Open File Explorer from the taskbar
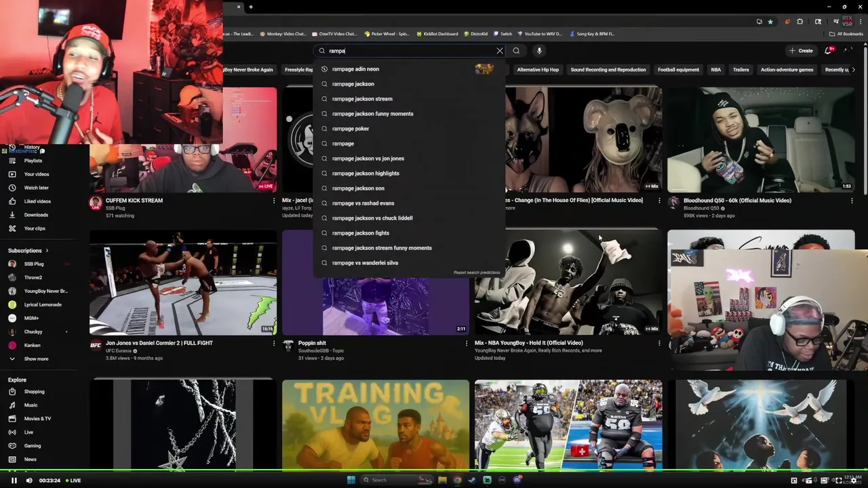The image size is (868, 488). coord(442,480)
